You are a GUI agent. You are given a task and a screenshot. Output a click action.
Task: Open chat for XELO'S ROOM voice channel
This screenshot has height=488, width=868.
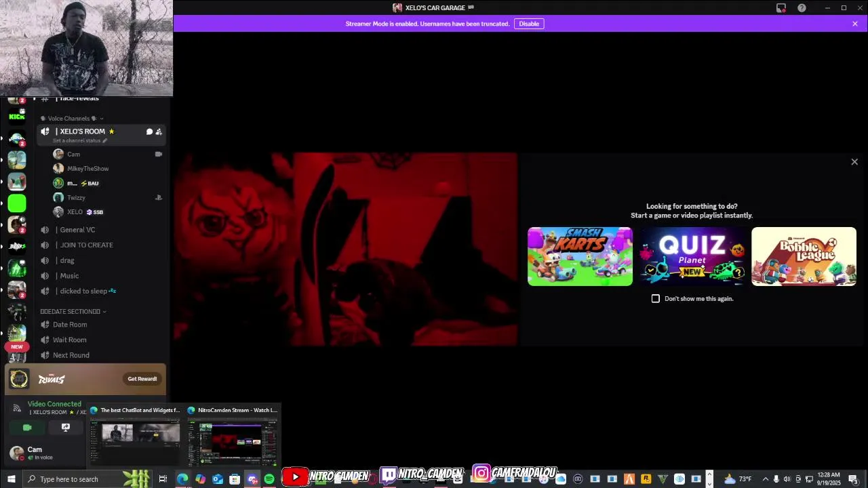pos(149,131)
